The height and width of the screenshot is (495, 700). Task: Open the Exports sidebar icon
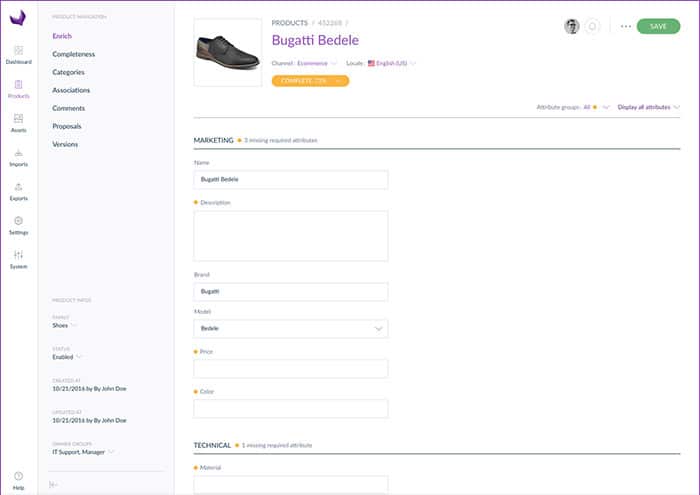click(x=18, y=190)
